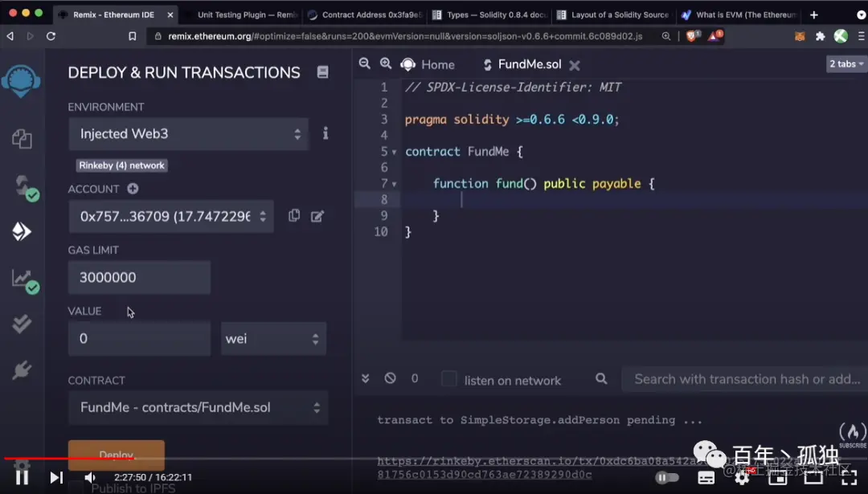
Task: Open the FundMe contract selector dropdown
Action: pyautogui.click(x=199, y=408)
